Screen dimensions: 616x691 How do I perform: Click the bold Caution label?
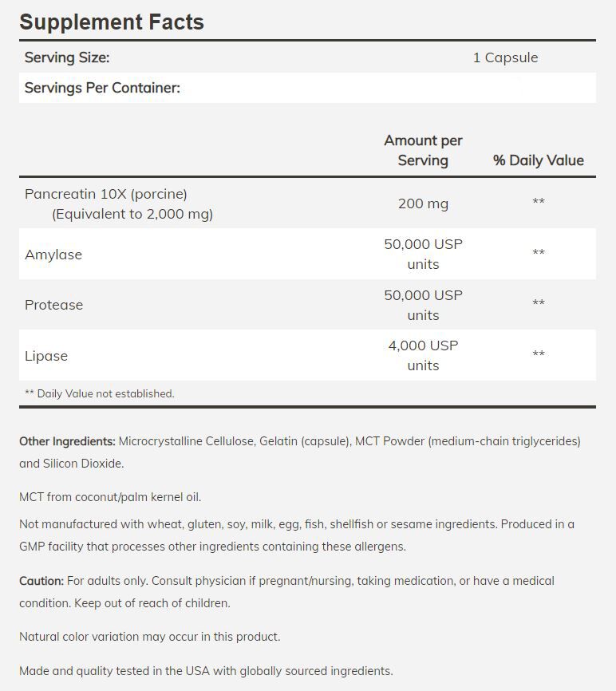point(41,581)
